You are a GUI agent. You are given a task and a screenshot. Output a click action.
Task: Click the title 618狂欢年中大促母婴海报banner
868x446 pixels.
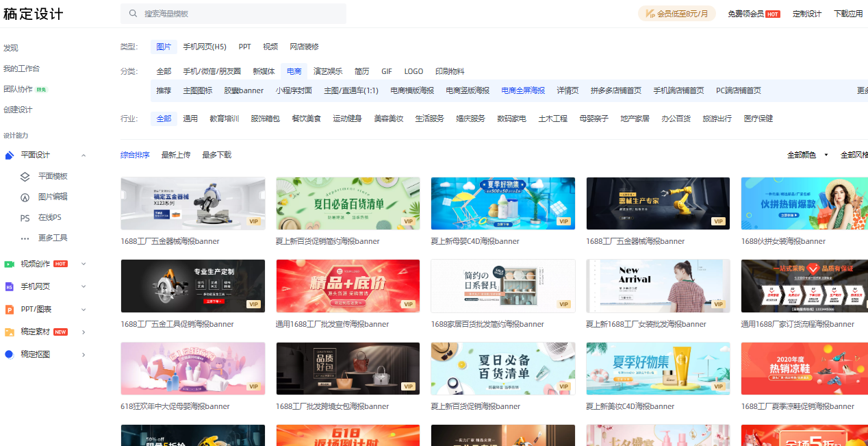pos(175,406)
